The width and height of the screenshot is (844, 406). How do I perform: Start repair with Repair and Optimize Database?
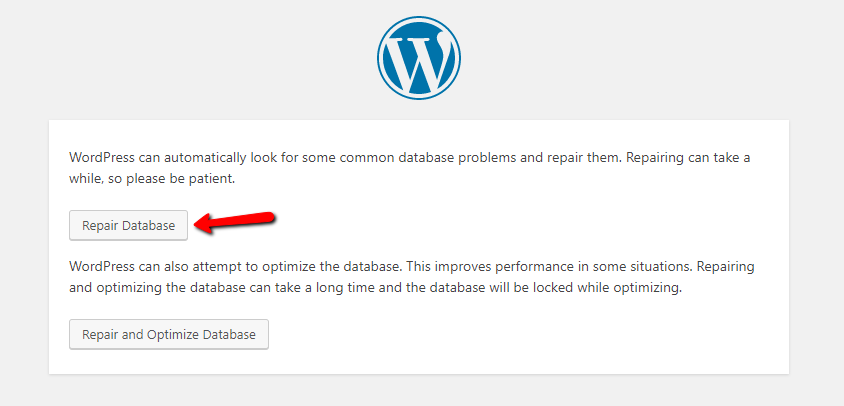pos(168,334)
